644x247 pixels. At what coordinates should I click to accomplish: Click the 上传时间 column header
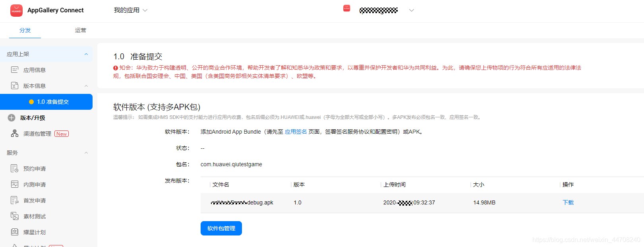click(395, 185)
